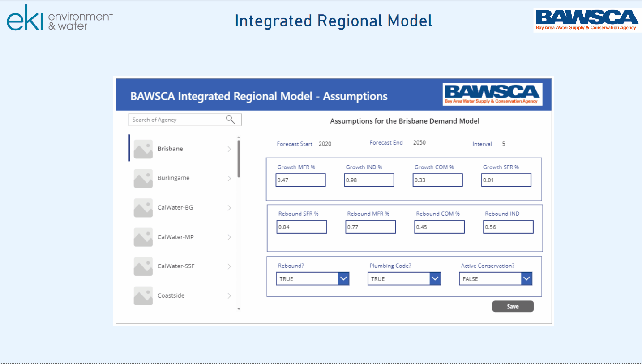Screen dimensions: 642x364
Task: Click the search magnifier icon
Action: pos(230,119)
